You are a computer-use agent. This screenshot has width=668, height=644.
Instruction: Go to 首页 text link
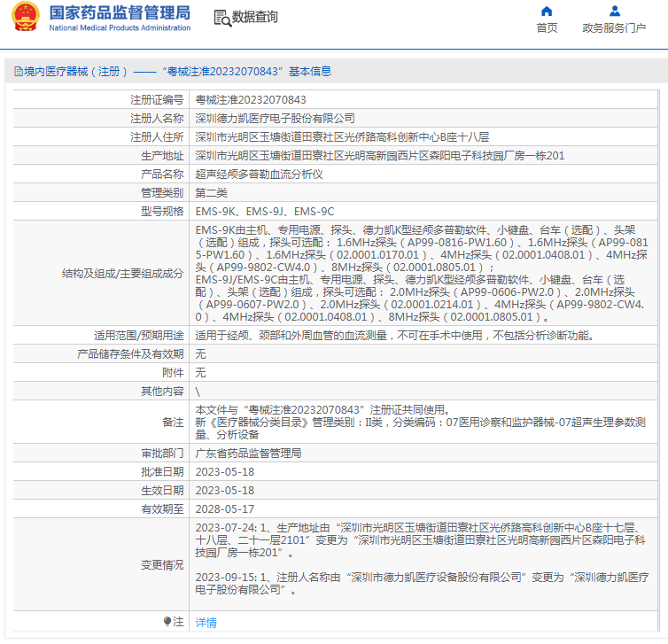547,27
